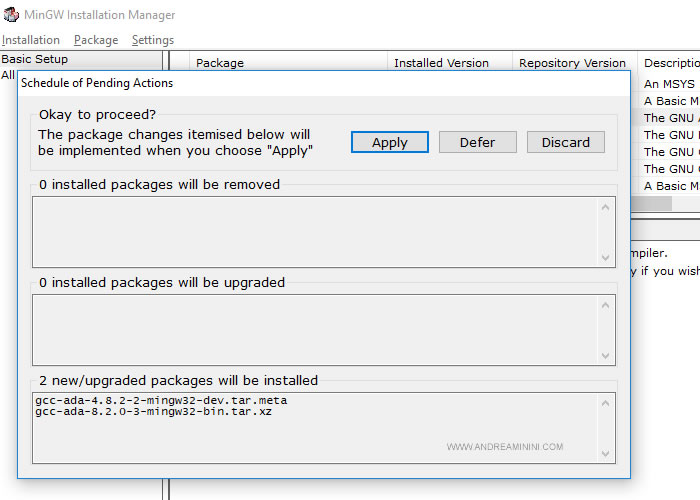
Task: Open the Package menu
Action: point(96,40)
